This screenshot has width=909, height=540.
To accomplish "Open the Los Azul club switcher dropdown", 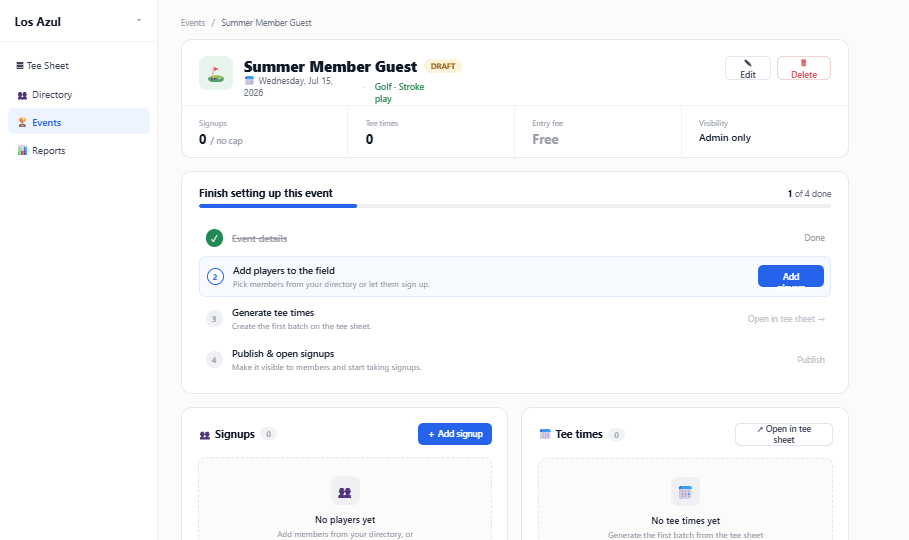I will pos(78,21).
